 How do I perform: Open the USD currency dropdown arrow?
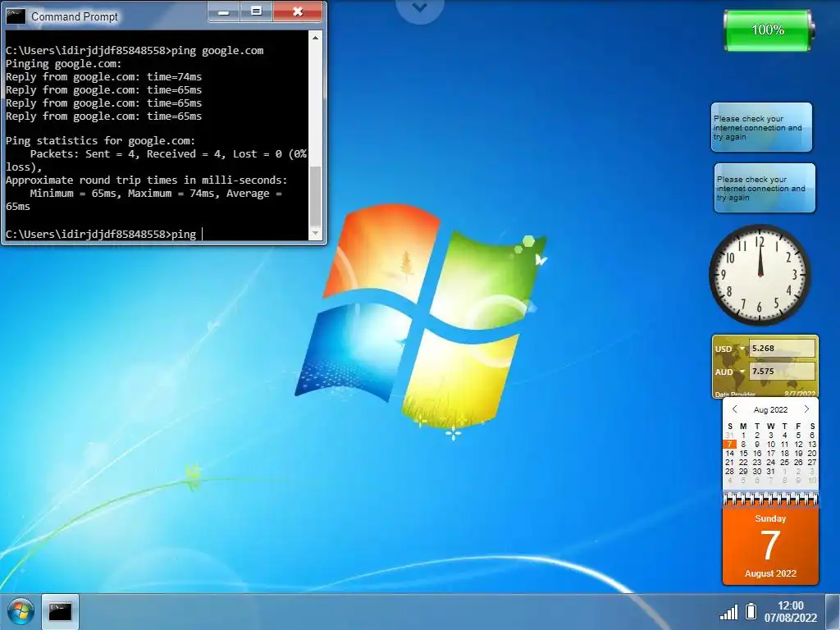742,349
